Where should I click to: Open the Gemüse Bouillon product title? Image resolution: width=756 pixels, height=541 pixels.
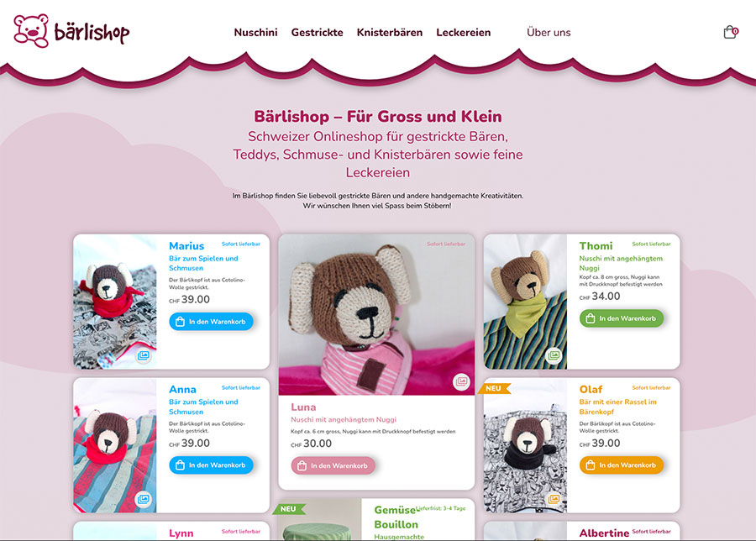click(x=396, y=517)
